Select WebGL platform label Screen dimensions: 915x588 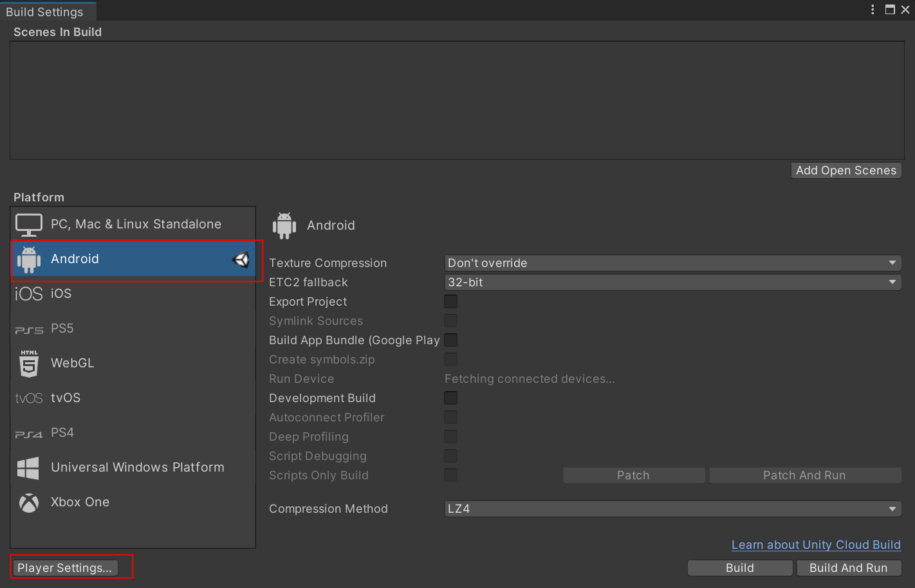[73, 363]
